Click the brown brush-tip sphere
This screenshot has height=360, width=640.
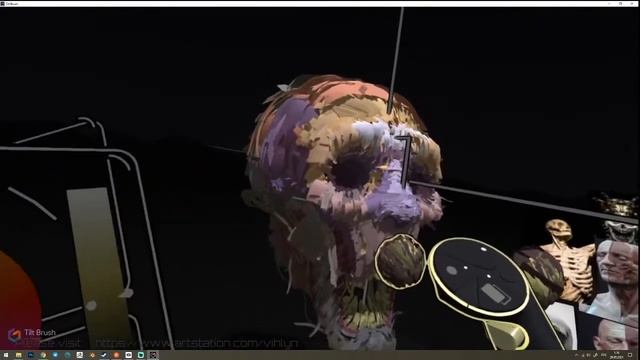(400, 262)
